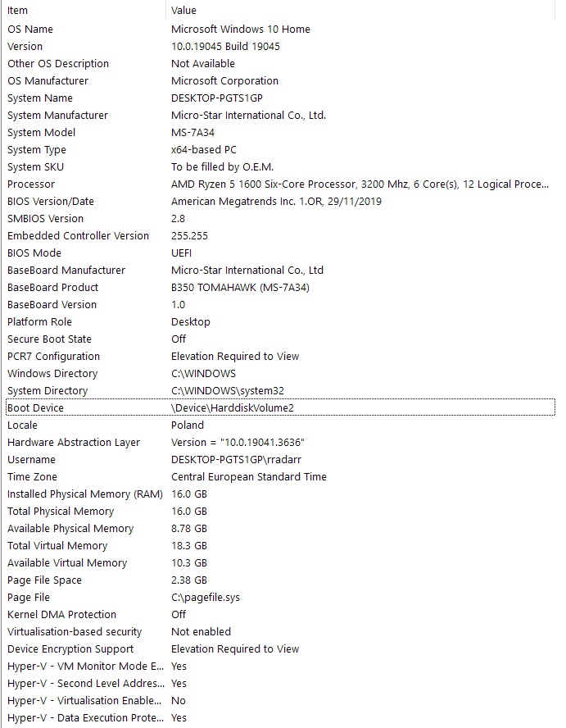
Task: Click the Other OS Description row
Action: 280,64
